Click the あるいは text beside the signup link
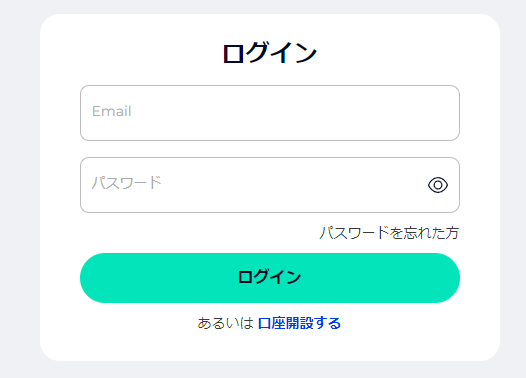Viewport: 526px width, 378px height. pyautogui.click(x=225, y=323)
